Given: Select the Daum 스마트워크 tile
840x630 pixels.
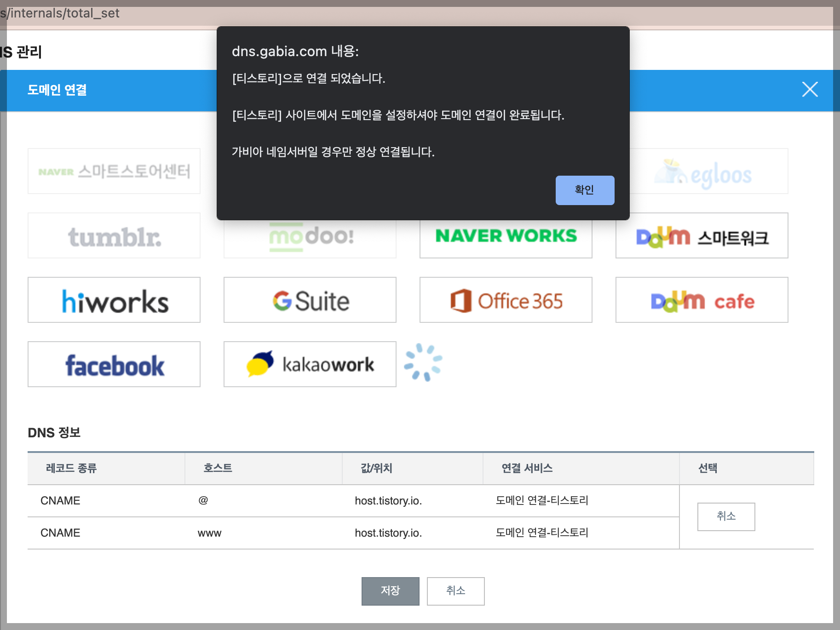Looking at the screenshot, I should point(702,235).
